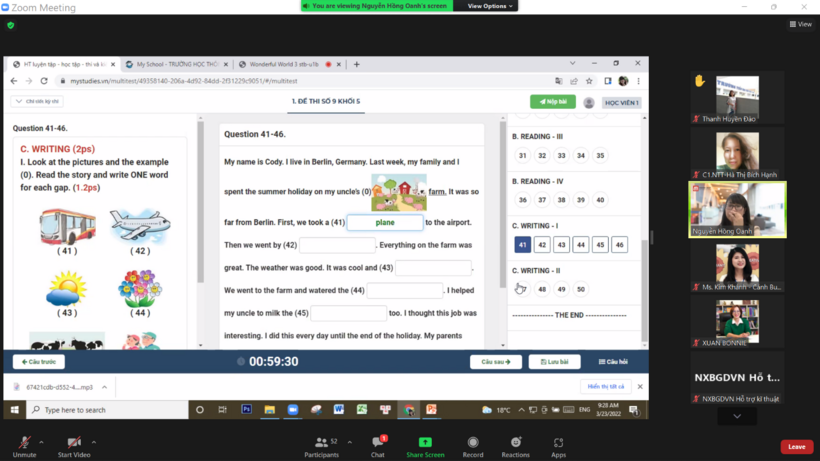Screen dimensions: 820x461
Task: Select question 36 in the Reading IV list
Action: (522, 200)
